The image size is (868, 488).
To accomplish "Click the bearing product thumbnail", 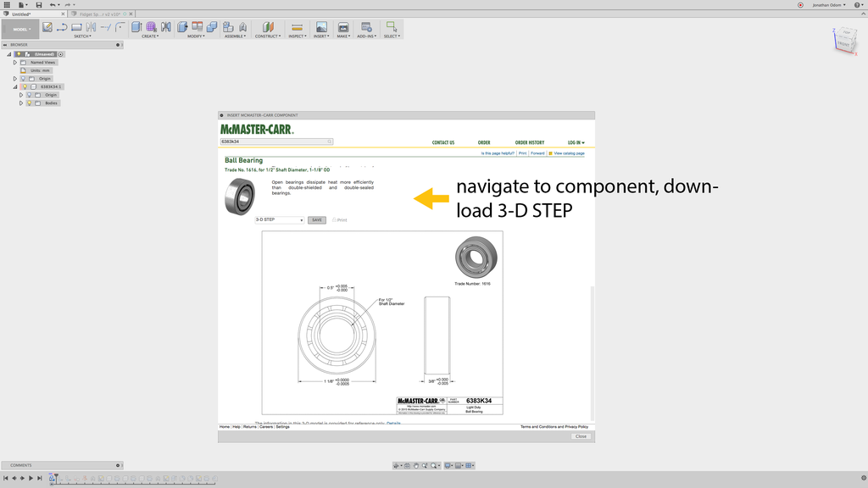I will tap(240, 197).
